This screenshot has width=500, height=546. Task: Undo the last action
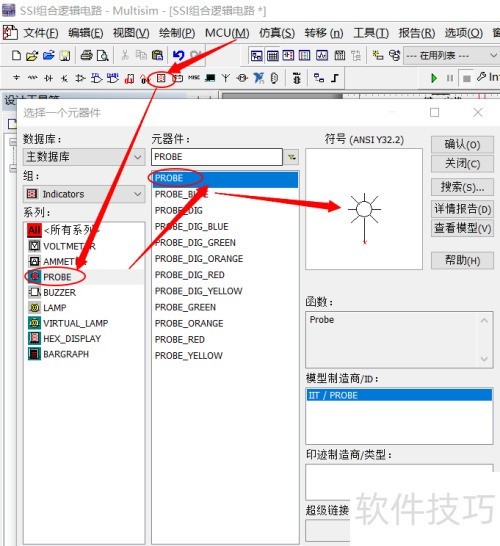coord(179,55)
